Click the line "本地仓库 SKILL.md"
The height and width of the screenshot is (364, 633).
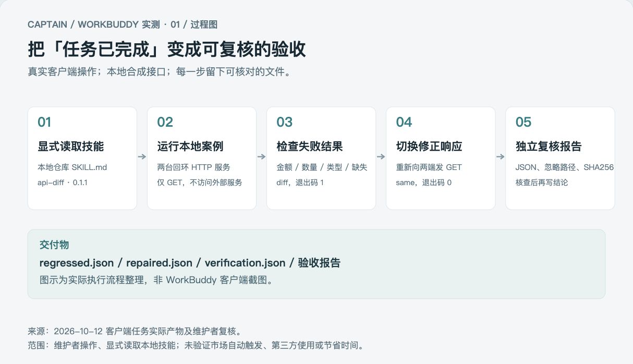coord(72,167)
